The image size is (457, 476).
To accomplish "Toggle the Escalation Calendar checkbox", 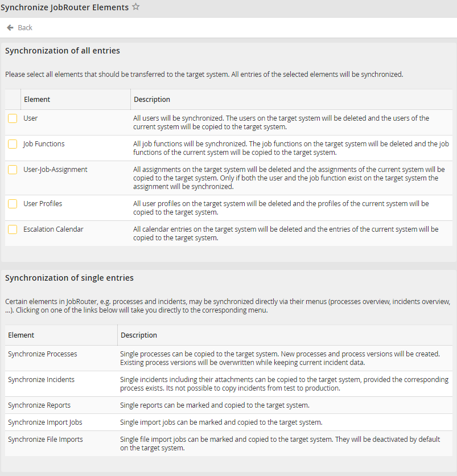I will pos(13,229).
